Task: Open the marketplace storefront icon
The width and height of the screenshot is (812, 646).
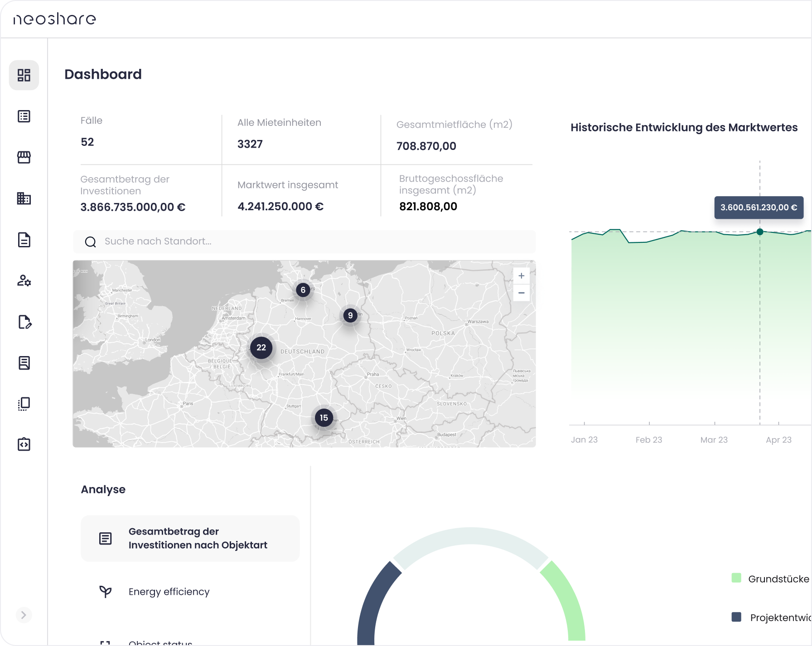Action: tap(24, 157)
